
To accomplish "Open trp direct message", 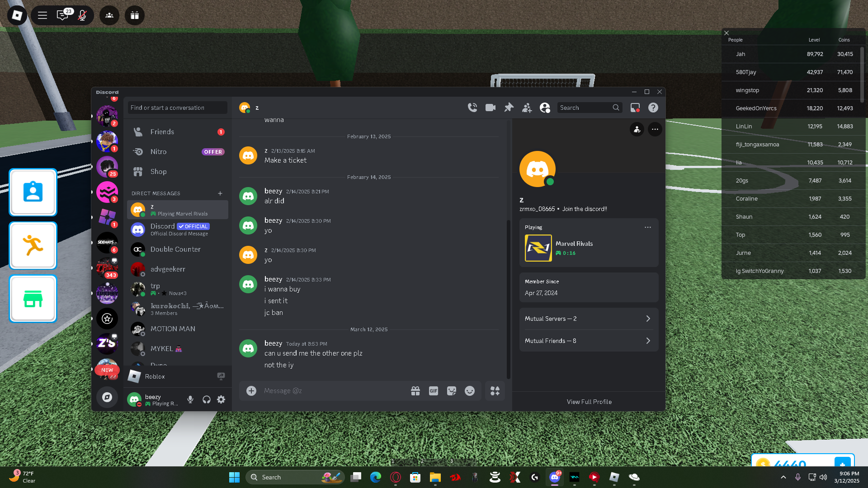I will (178, 289).
